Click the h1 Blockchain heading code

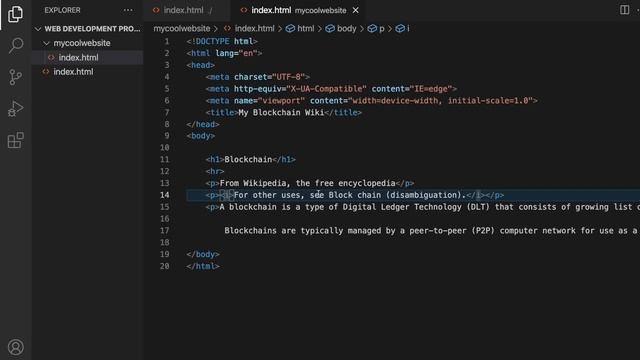tap(251, 160)
